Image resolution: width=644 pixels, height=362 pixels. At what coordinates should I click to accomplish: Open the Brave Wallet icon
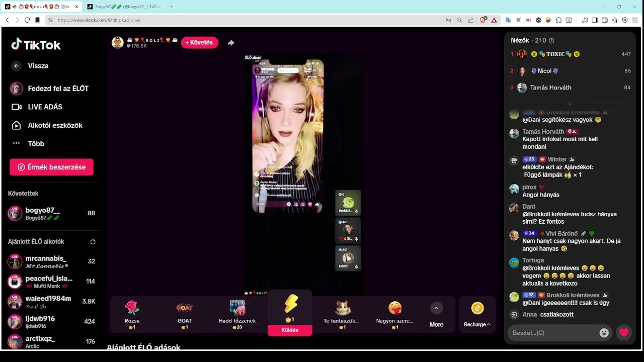point(605,20)
